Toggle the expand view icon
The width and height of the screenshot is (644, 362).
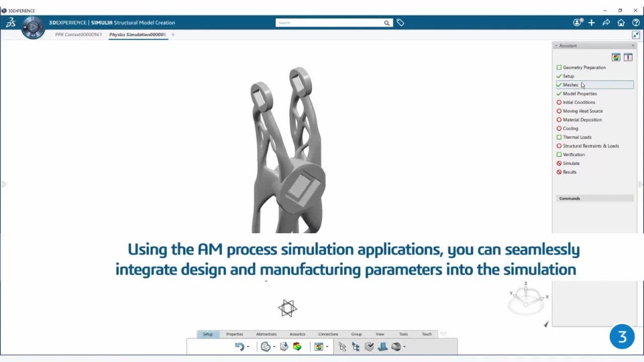[636, 35]
